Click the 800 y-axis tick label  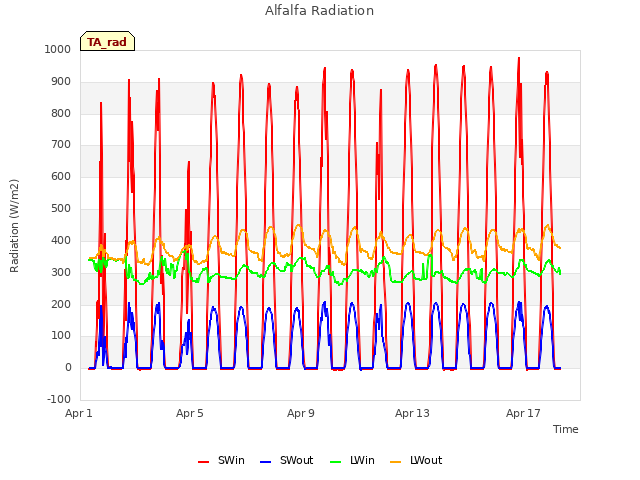pos(61,113)
